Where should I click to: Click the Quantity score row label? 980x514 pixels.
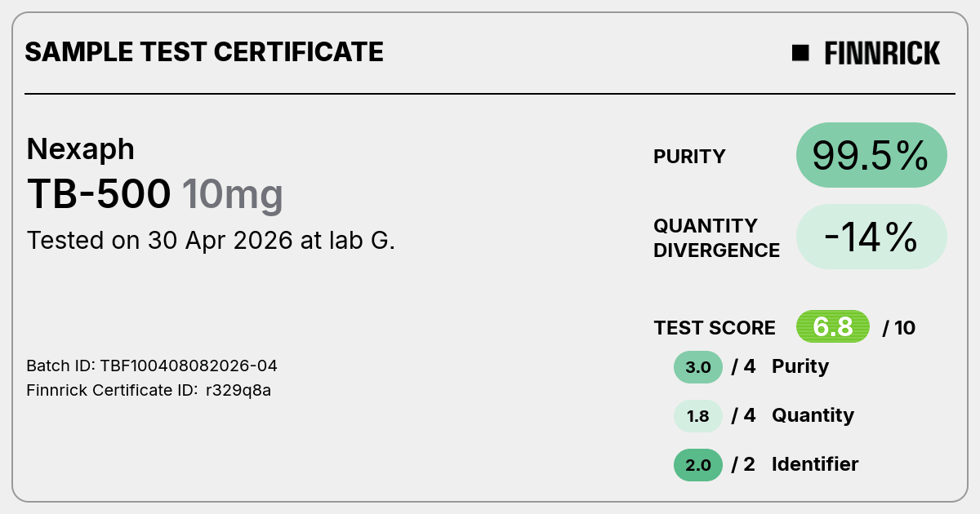click(813, 416)
